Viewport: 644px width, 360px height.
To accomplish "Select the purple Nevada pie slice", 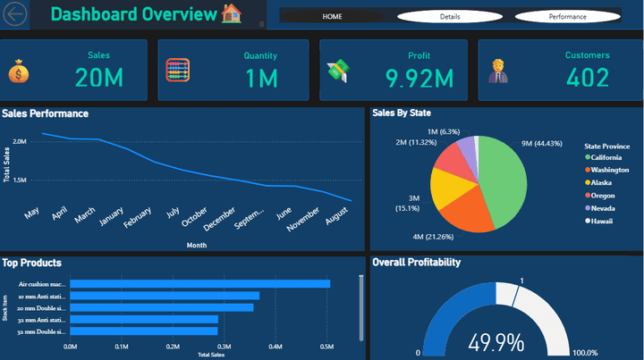I will pos(469,152).
